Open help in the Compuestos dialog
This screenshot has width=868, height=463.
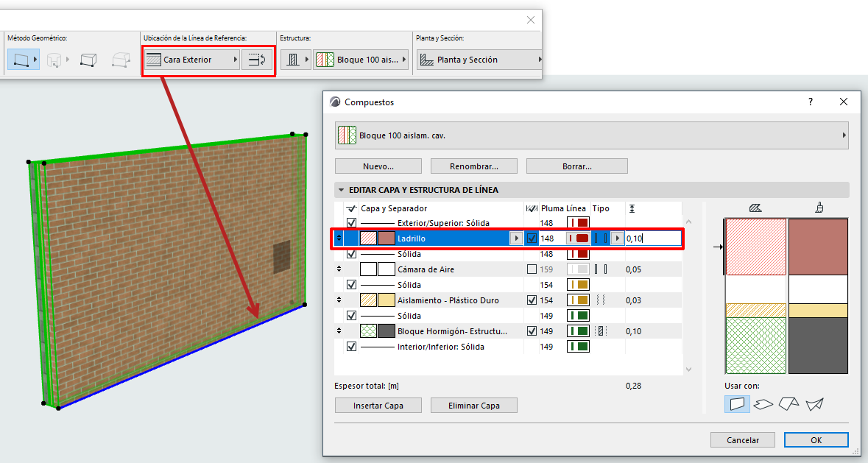[811, 102]
